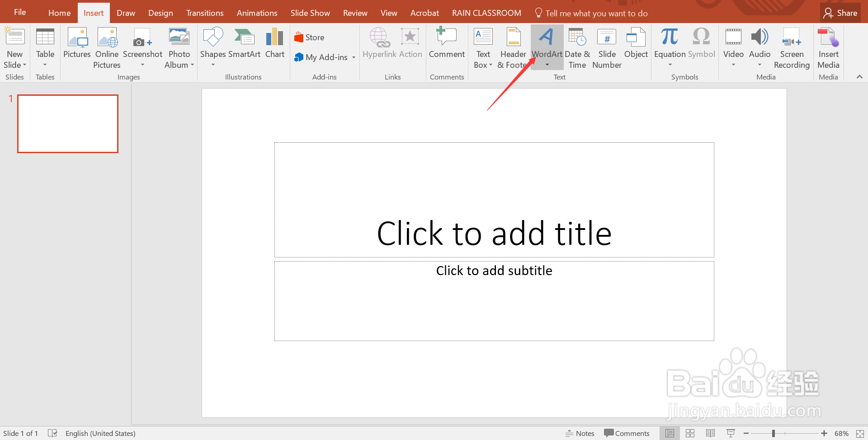Open Header & Footer settings
Screen dimensions: 868x440
pyautogui.click(x=513, y=48)
